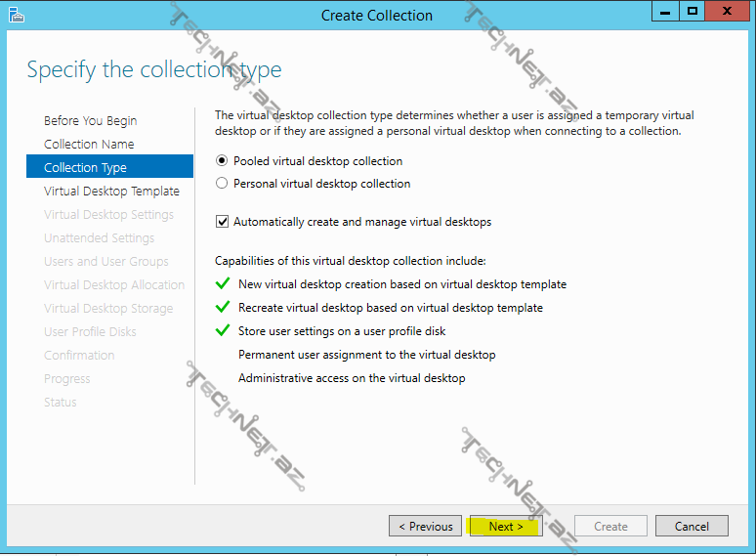Screen dimensions: 756x556
Task: Select Personal virtual desktop collection option
Action: [222, 184]
